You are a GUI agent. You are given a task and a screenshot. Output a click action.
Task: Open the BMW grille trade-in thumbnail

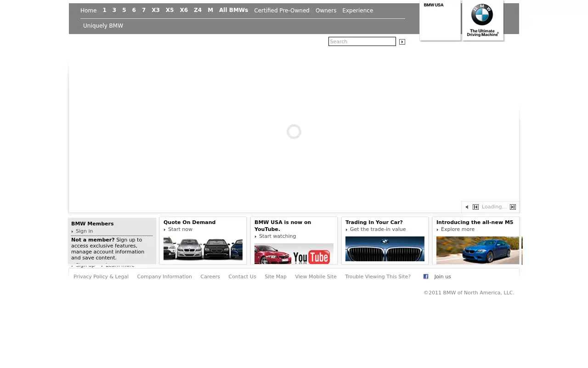point(385,249)
